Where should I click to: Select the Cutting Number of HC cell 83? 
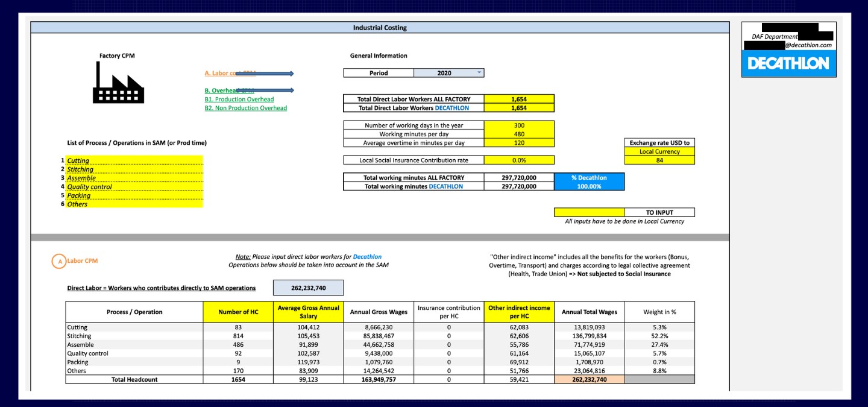coord(238,327)
